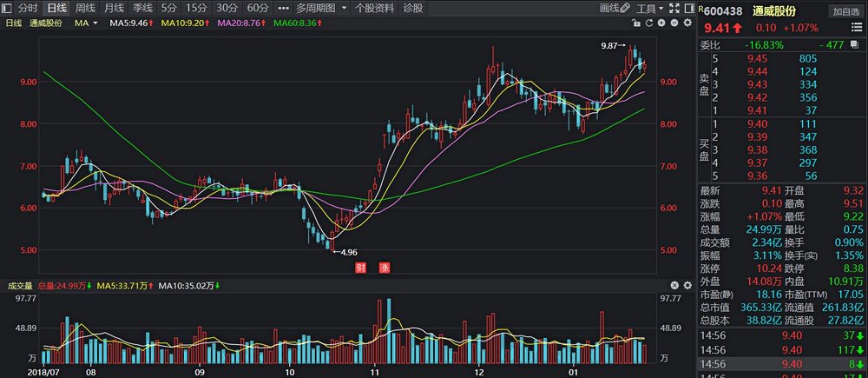Screen dimensions: 868x378
Task: Close the volume sub-chart panel
Action: pos(674,285)
